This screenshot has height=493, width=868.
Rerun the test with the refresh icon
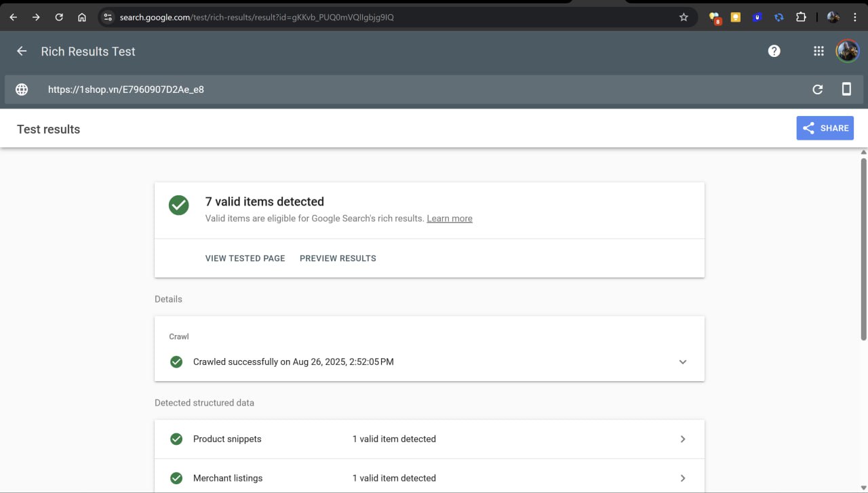[x=818, y=90]
